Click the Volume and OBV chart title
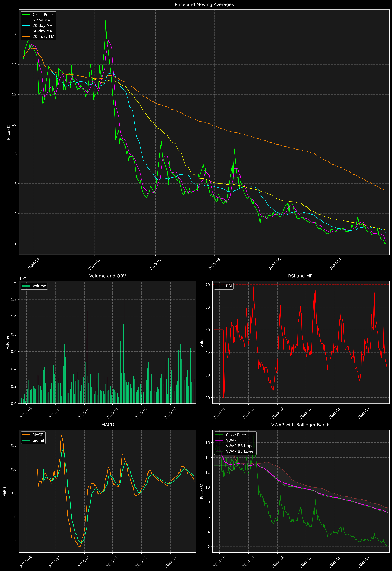The image size is (392, 571). click(108, 276)
